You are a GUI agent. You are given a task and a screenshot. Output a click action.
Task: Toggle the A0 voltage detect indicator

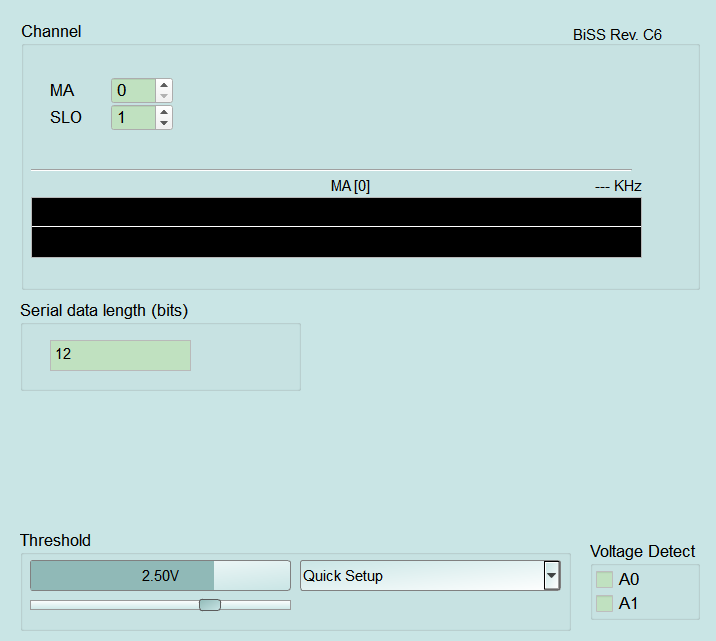[x=604, y=579]
